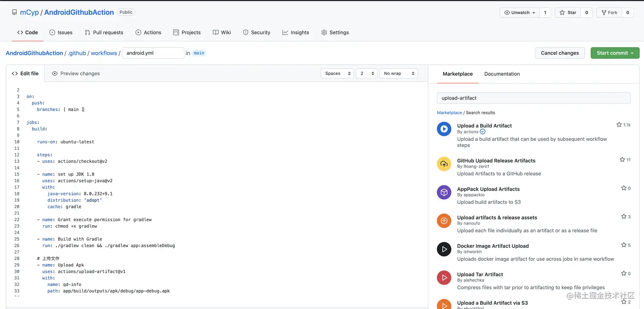The height and width of the screenshot is (309, 644).
Task: Open mCyp owner link
Action: 29,12
